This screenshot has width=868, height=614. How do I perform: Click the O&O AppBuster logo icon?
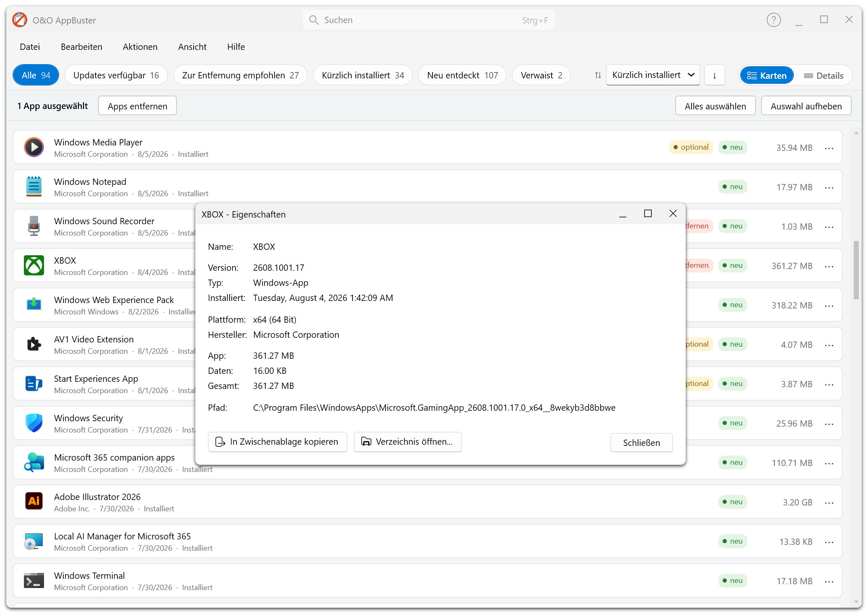(20, 20)
